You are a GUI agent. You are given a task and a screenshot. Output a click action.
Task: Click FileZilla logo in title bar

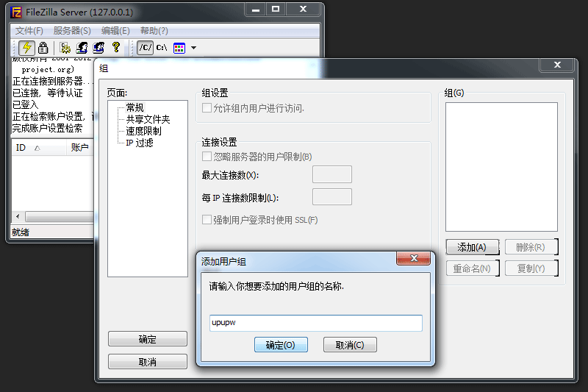coord(16,13)
